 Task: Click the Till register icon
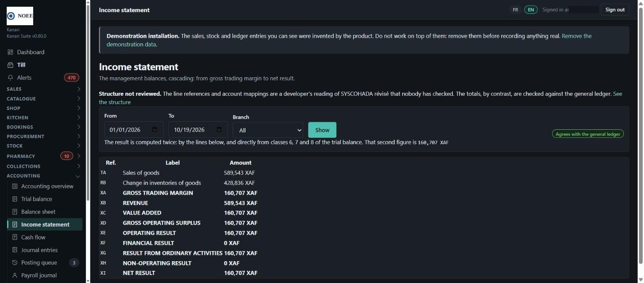pyautogui.click(x=10, y=65)
